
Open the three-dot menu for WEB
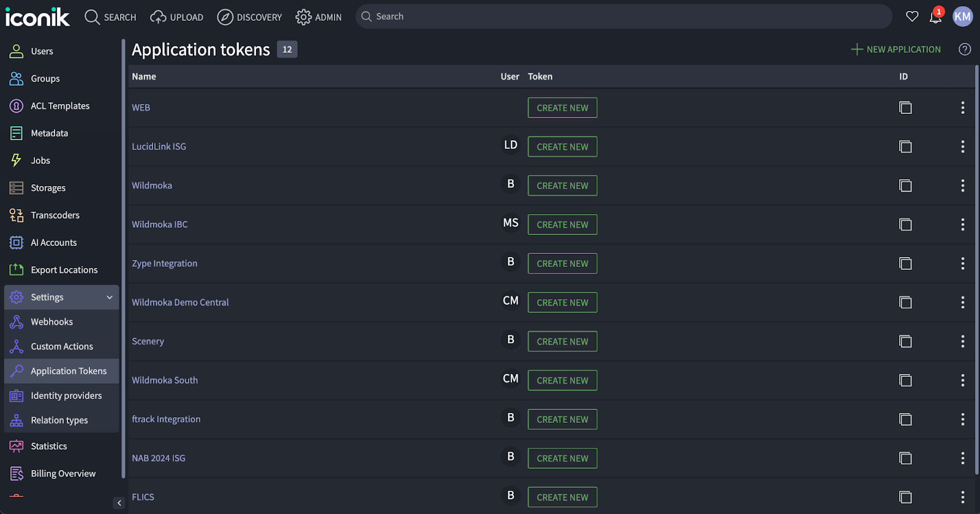click(963, 108)
